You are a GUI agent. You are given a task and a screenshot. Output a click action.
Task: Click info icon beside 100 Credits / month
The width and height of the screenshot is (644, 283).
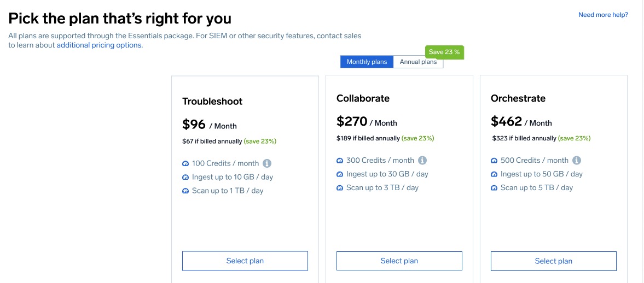267,163
